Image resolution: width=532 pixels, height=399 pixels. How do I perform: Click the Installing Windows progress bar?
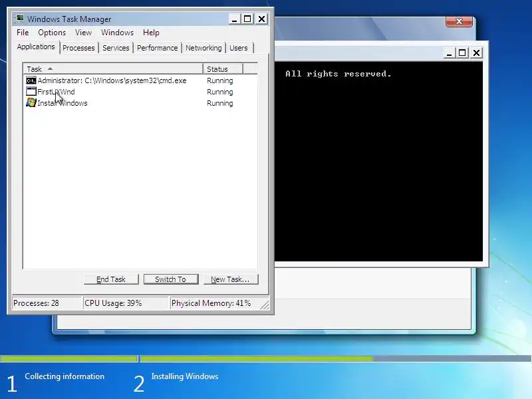(x=336, y=358)
